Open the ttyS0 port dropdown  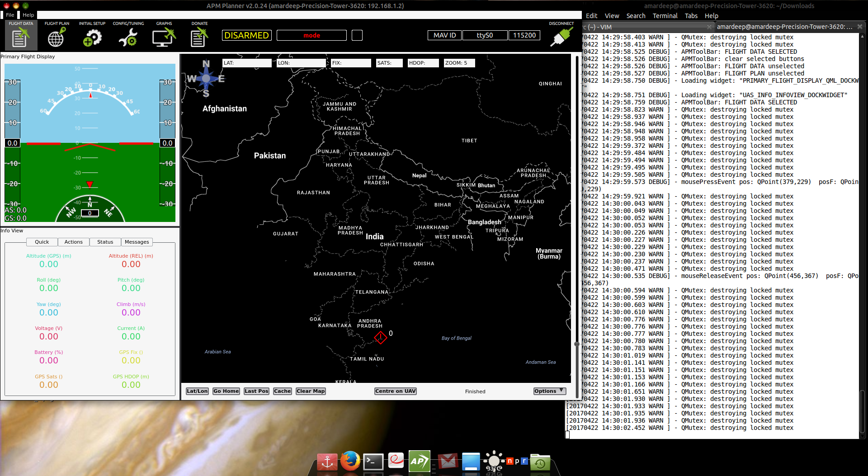click(485, 35)
